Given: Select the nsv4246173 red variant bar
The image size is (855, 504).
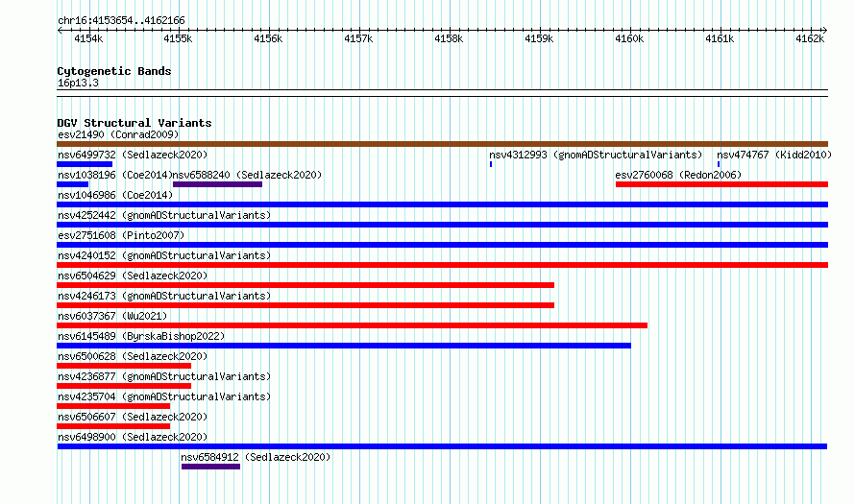Looking at the screenshot, I should point(305,305).
